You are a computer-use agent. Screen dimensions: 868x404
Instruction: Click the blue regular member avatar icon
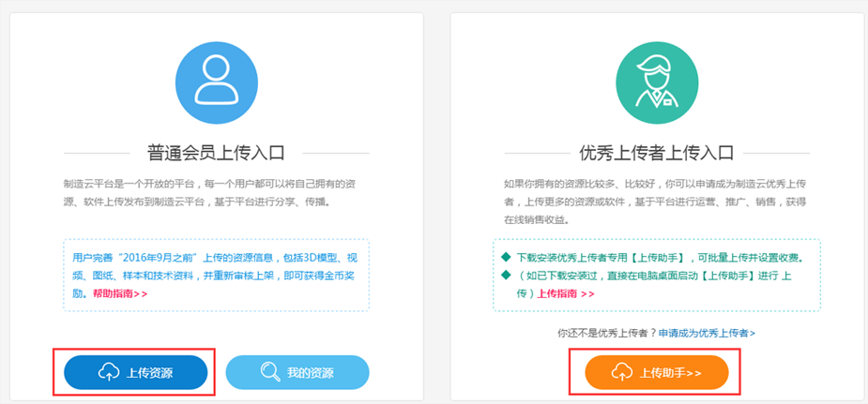click(x=217, y=82)
